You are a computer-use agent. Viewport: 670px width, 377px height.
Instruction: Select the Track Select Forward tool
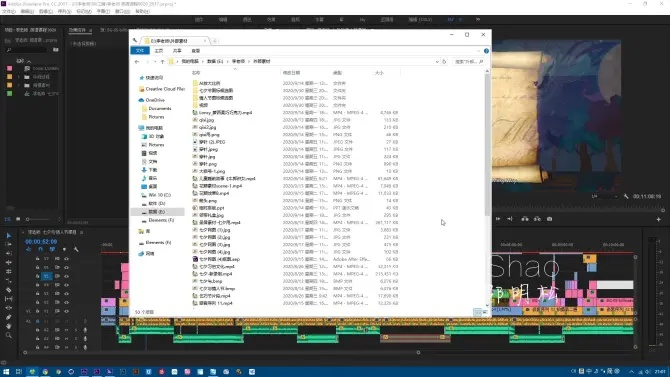[x=9, y=244]
